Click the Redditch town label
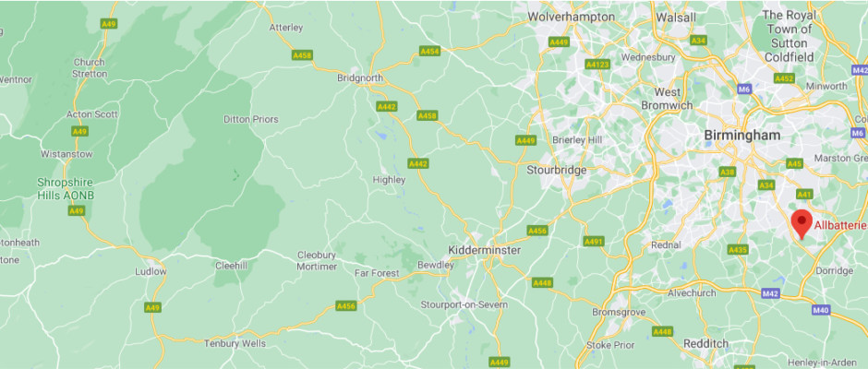Screen dimensions: 868x369 pyautogui.click(x=706, y=343)
